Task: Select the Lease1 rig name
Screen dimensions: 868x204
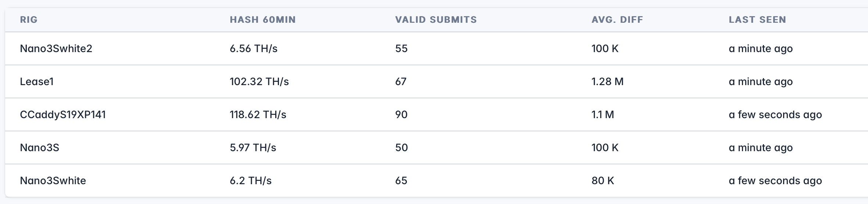Action: pyautogui.click(x=37, y=82)
